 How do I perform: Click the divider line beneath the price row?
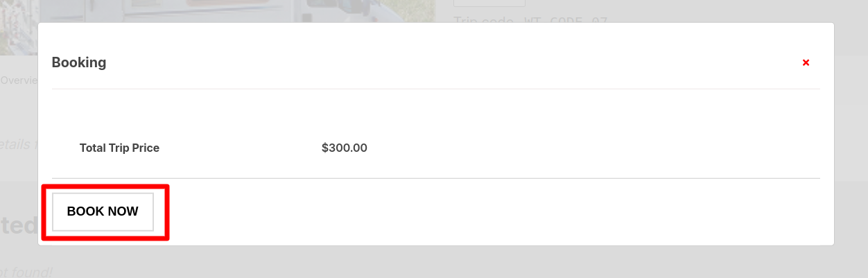pyautogui.click(x=436, y=178)
